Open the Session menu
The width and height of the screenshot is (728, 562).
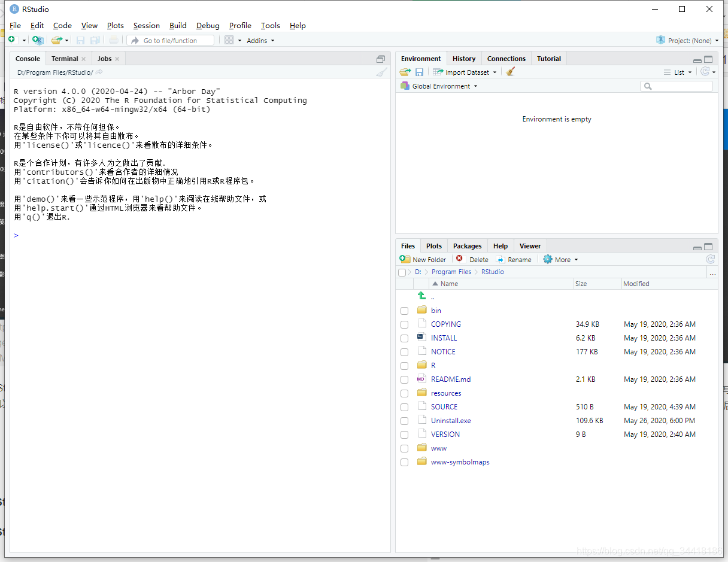click(147, 25)
